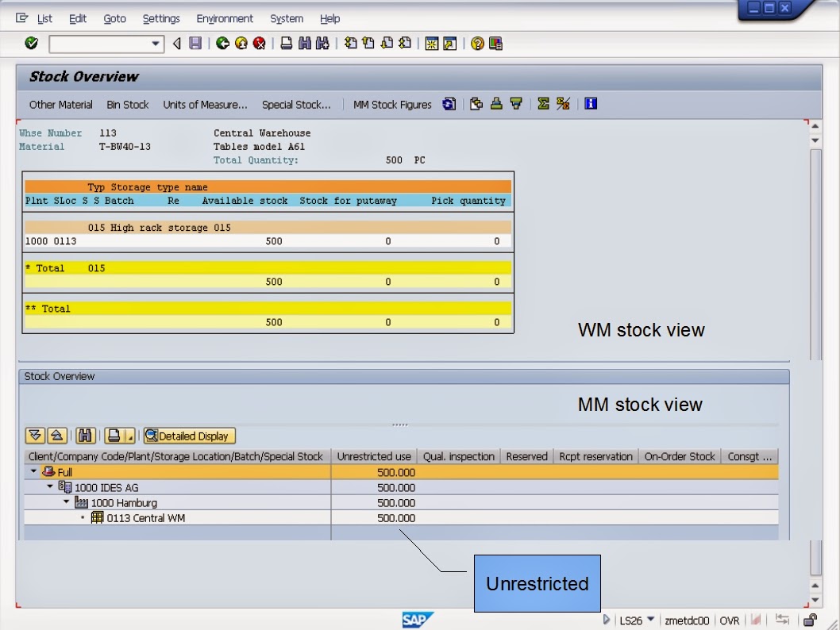Click the Detailed Display button
Image resolution: width=840 pixels, height=630 pixels.
[x=189, y=435]
